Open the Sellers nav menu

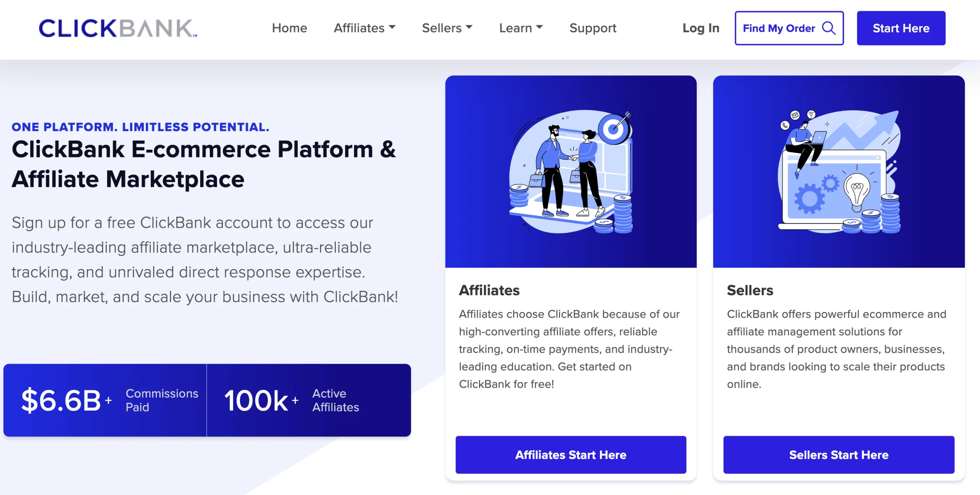[x=447, y=28]
